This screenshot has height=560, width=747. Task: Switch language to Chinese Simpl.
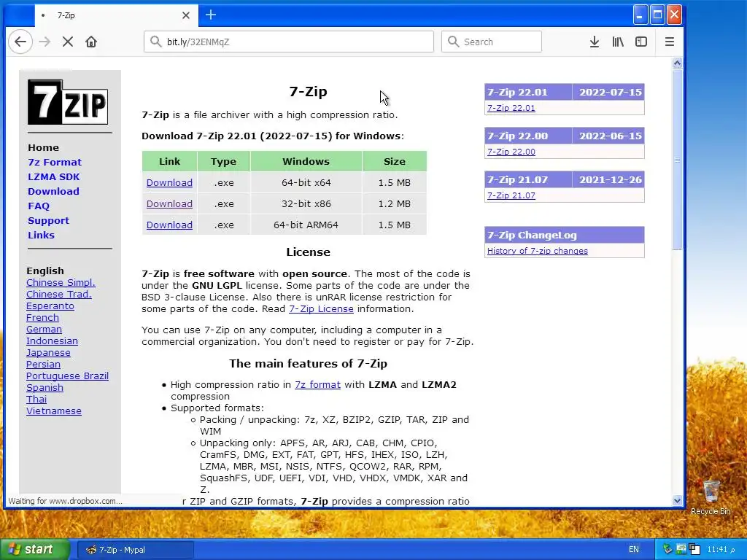tap(61, 282)
